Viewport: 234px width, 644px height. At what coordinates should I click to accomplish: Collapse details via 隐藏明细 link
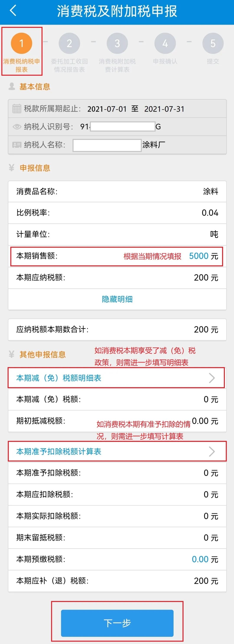point(117,299)
